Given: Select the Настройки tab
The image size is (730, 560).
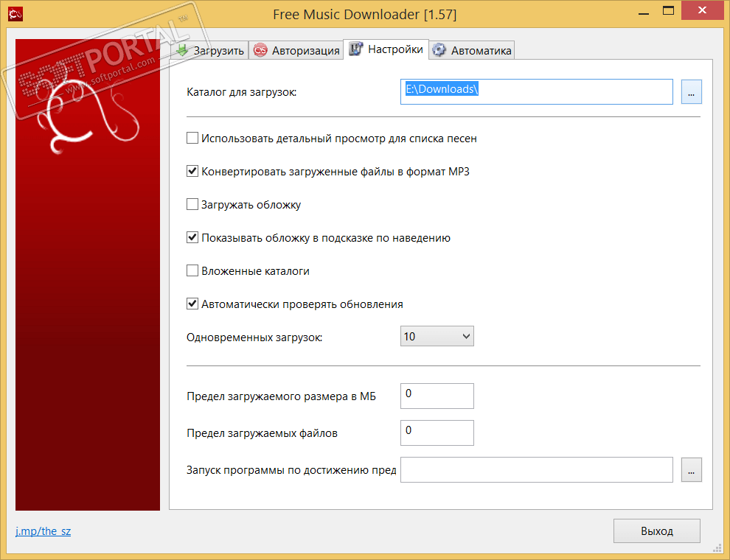Looking at the screenshot, I should click(386, 49).
